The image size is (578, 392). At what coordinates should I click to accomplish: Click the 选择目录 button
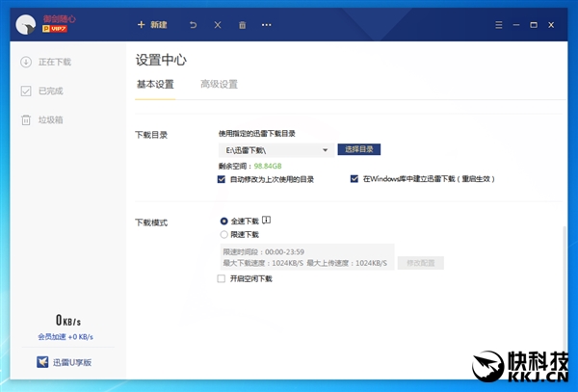click(x=359, y=149)
